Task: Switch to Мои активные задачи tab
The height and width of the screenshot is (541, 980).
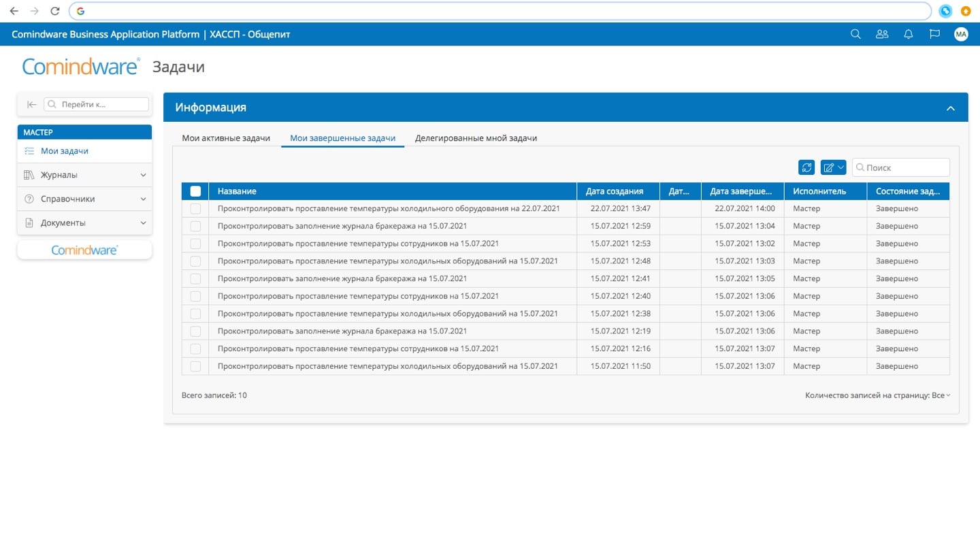Action: (x=226, y=138)
